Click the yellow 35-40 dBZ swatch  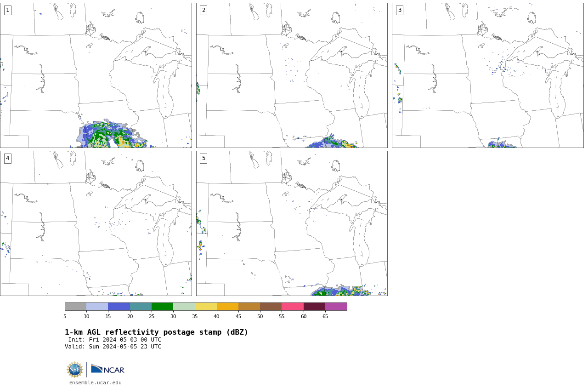pyautogui.click(x=206, y=307)
